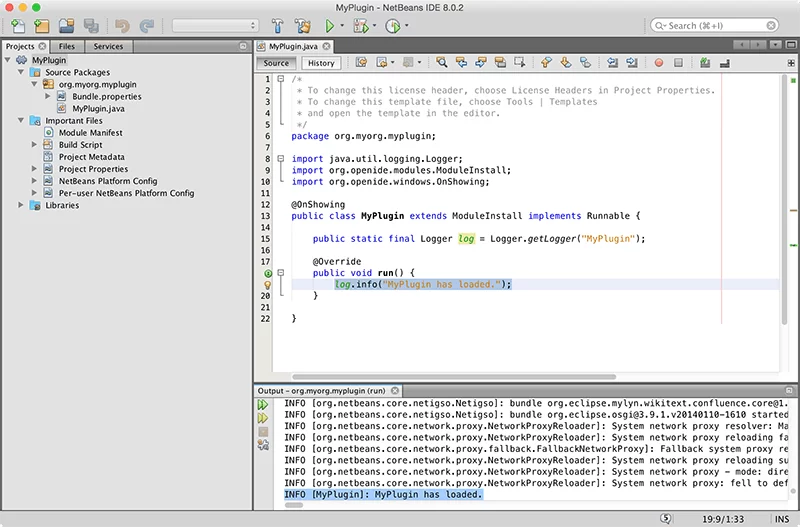Click the Undo arrow in main toolbar
Image resolution: width=800 pixels, height=527 pixels.
(122, 26)
